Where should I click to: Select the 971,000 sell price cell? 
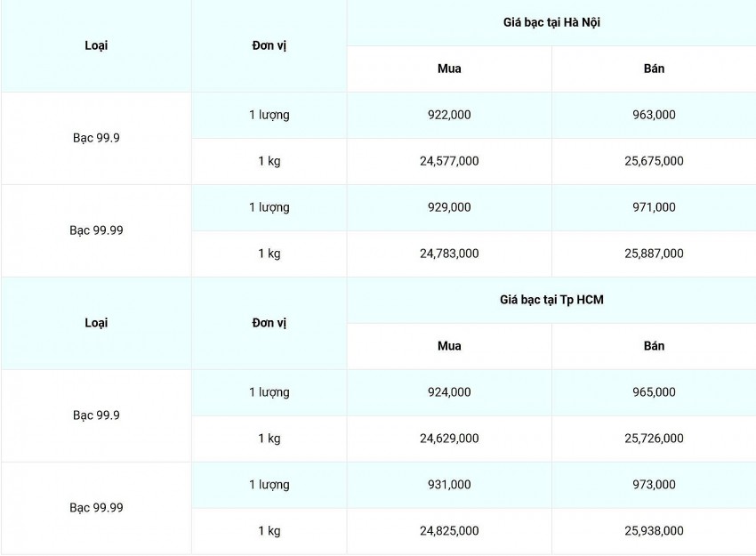click(654, 207)
